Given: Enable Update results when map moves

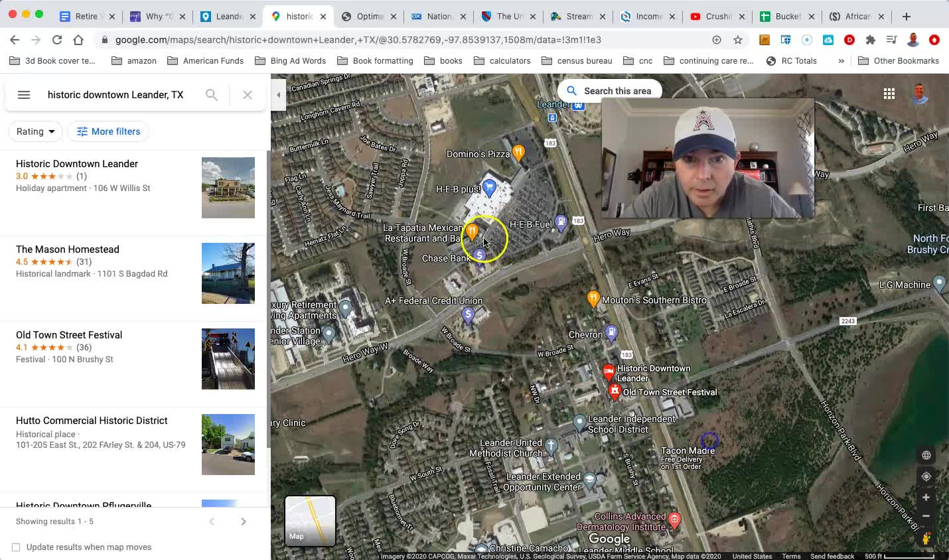Looking at the screenshot, I should click(16, 547).
